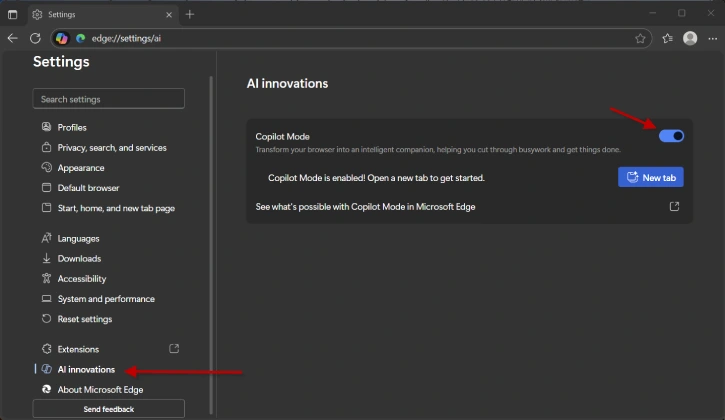Click the Edge logo in the address bar

pos(80,38)
